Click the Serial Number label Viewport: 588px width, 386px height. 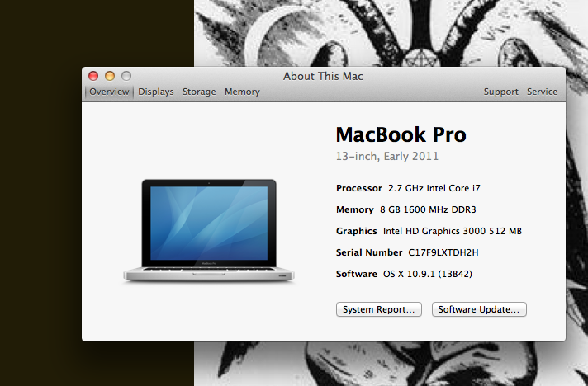point(369,252)
